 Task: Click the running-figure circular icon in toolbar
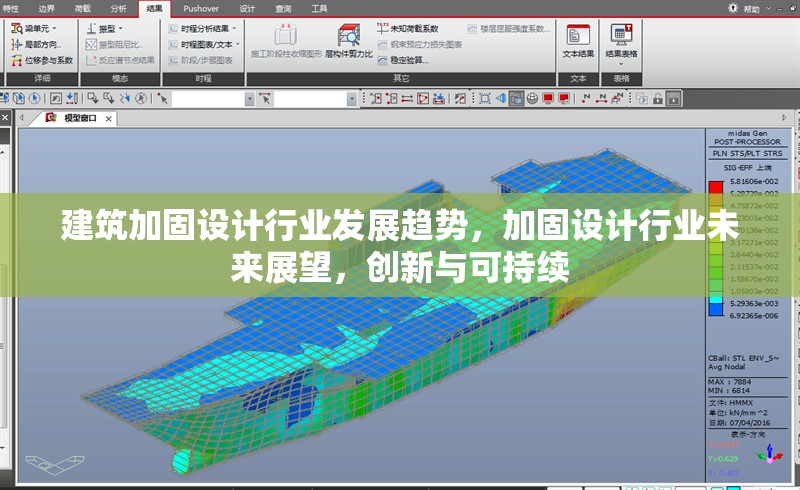141,99
